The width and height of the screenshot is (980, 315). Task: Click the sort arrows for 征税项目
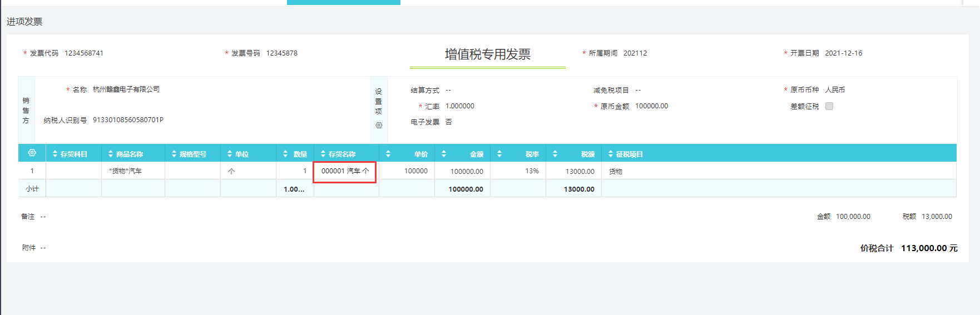click(x=611, y=154)
